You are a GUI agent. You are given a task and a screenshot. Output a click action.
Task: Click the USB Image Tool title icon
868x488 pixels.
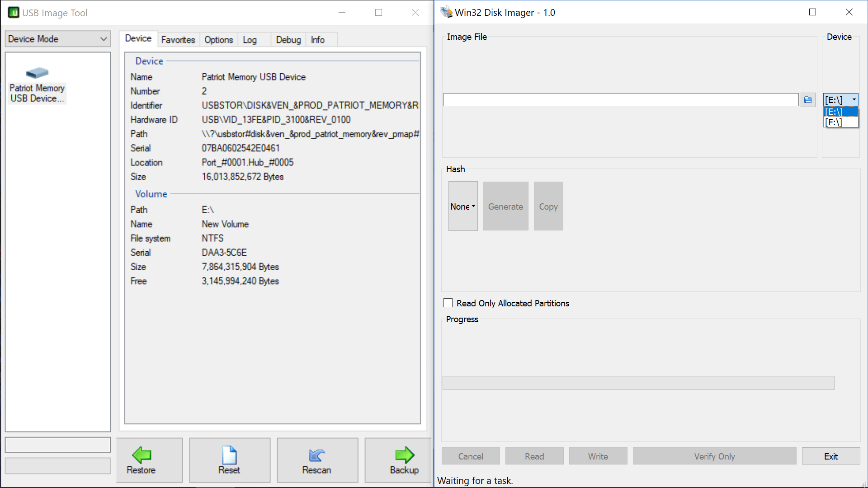(x=14, y=13)
